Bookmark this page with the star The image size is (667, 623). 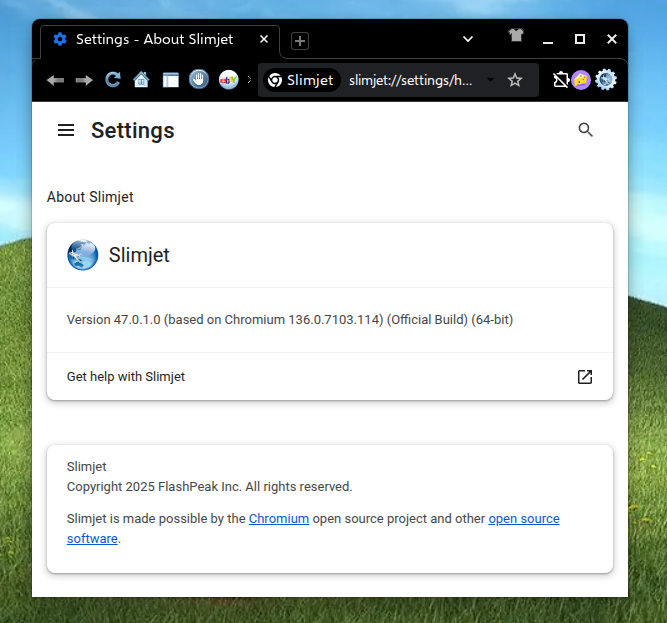pyautogui.click(x=515, y=80)
